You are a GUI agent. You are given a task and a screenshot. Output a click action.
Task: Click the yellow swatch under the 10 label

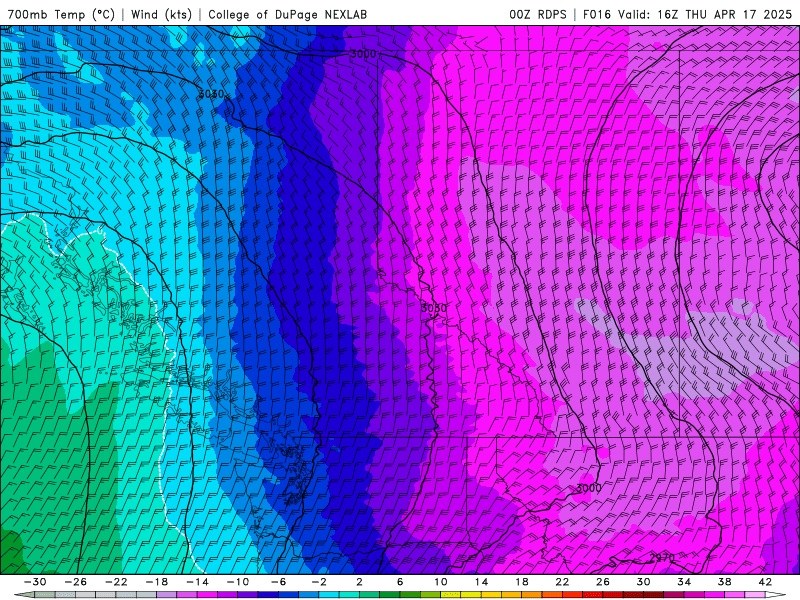pyautogui.click(x=451, y=595)
